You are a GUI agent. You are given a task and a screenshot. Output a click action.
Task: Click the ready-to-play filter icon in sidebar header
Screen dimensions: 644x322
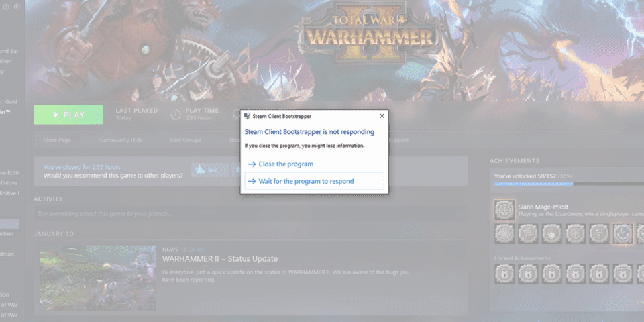(17, 7)
